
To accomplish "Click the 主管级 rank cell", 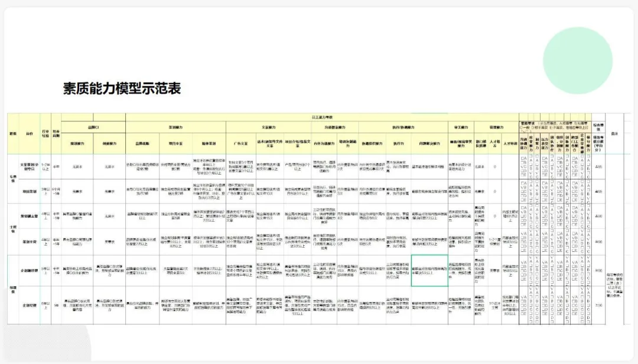I will point(13,229).
